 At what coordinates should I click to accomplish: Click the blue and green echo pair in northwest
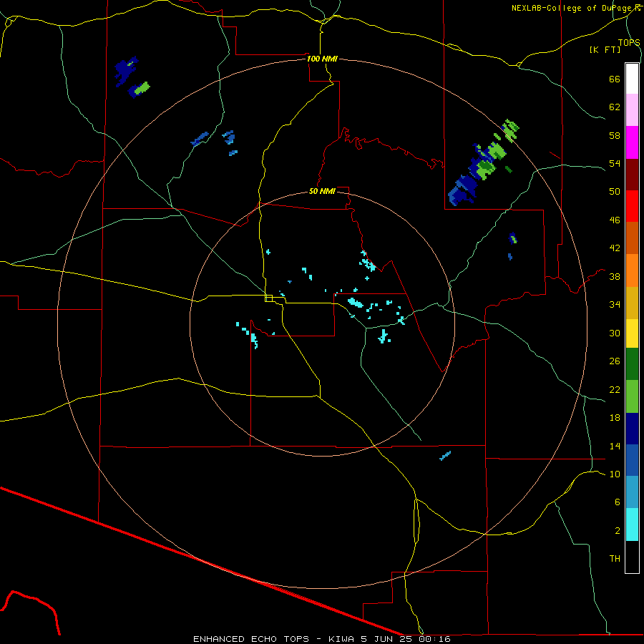coord(132,77)
